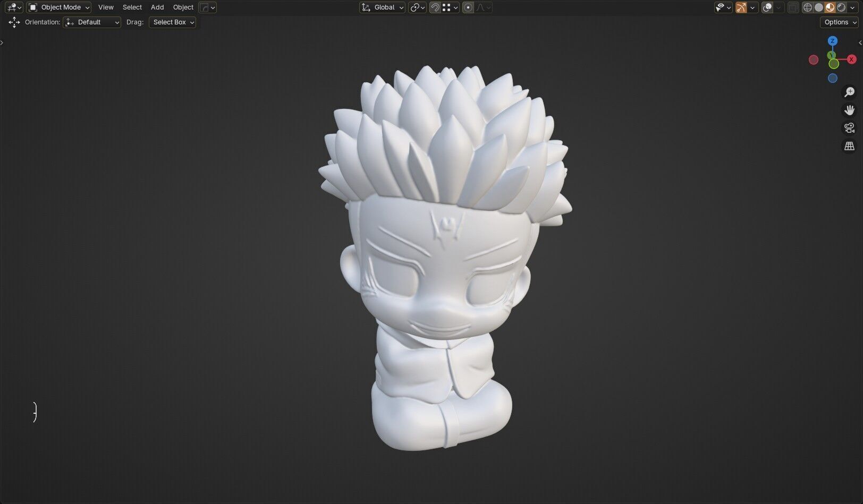Click the zoom view magnifier icon
Image resolution: width=863 pixels, height=504 pixels.
click(849, 92)
